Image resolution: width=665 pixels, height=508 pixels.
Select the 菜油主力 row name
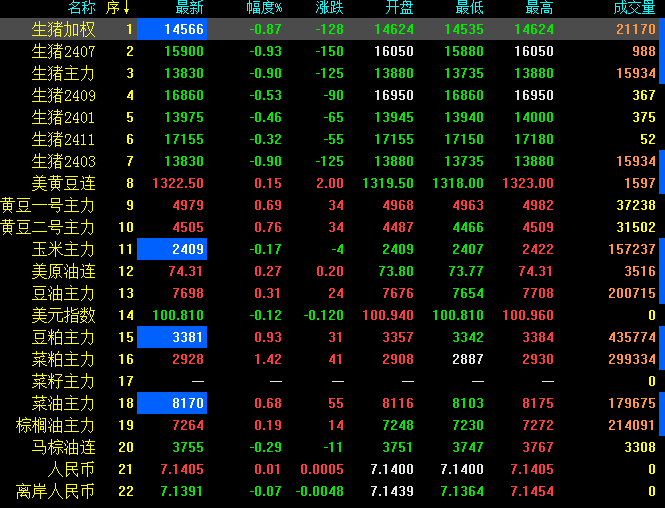pos(63,404)
